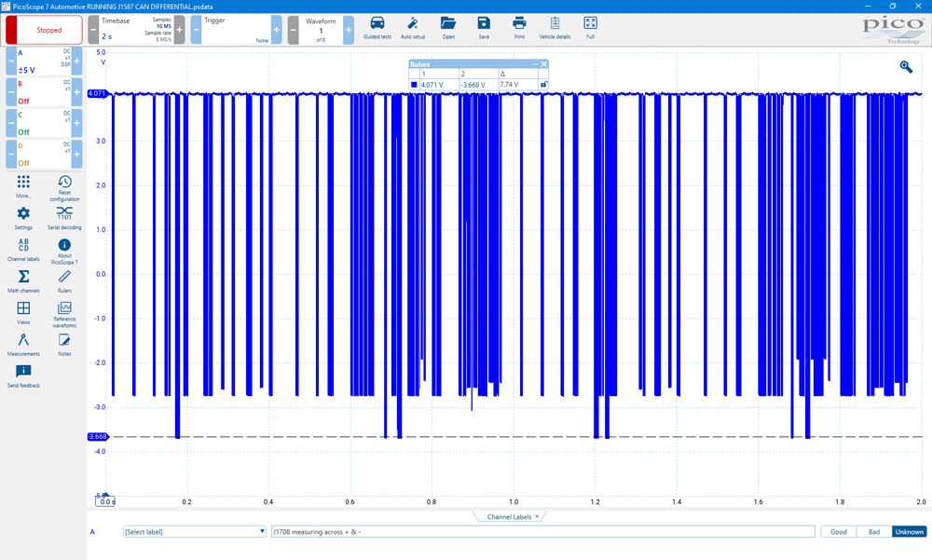The image size is (932, 560).
Task: Close the Channel Labels tab
Action: pos(537,516)
